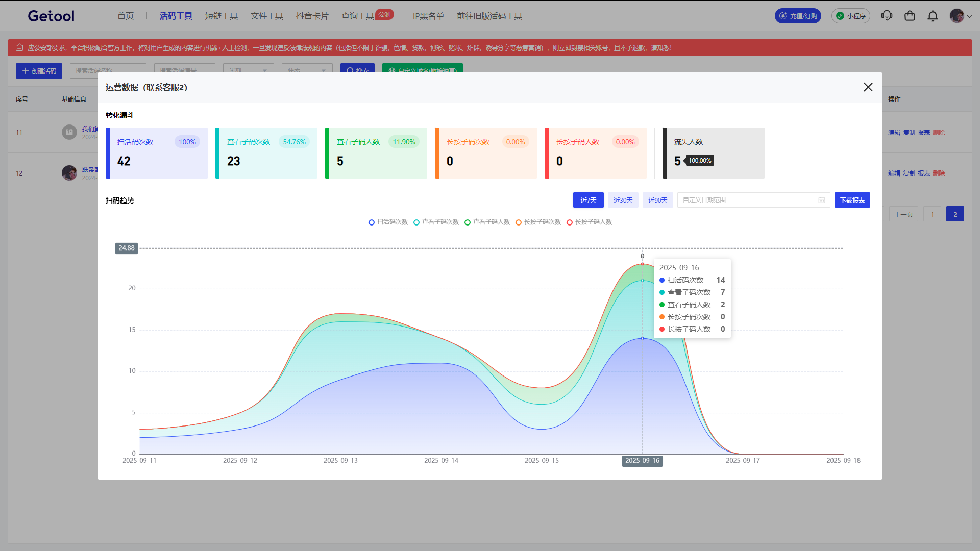The image size is (980, 551).
Task: Toggle 查看子码次数 series in legend
Action: [436, 222]
